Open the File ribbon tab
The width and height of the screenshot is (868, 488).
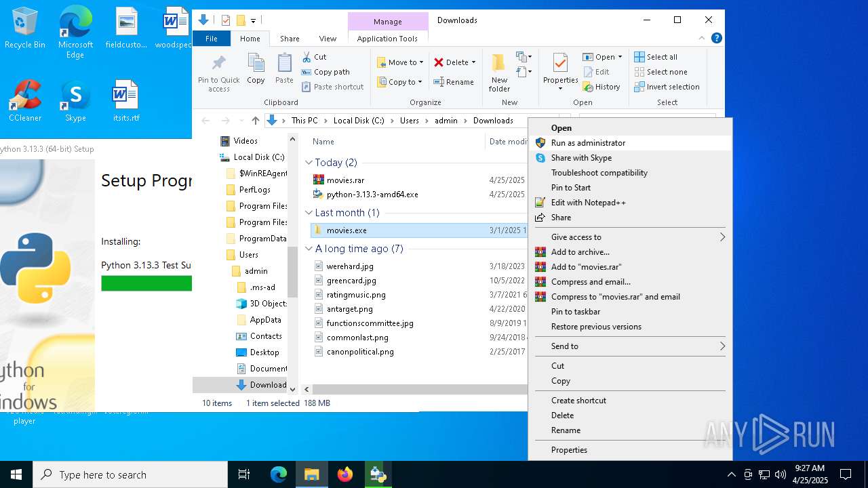pyautogui.click(x=212, y=39)
